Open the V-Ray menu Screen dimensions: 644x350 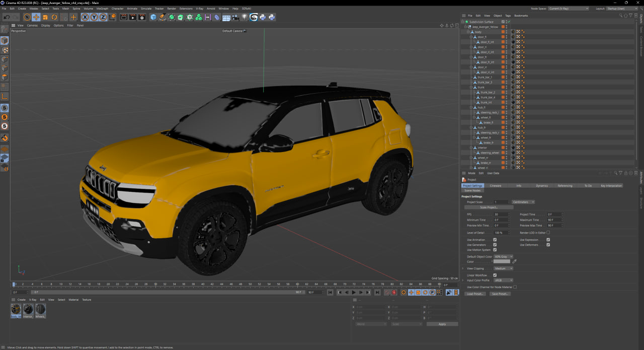tap(200, 9)
